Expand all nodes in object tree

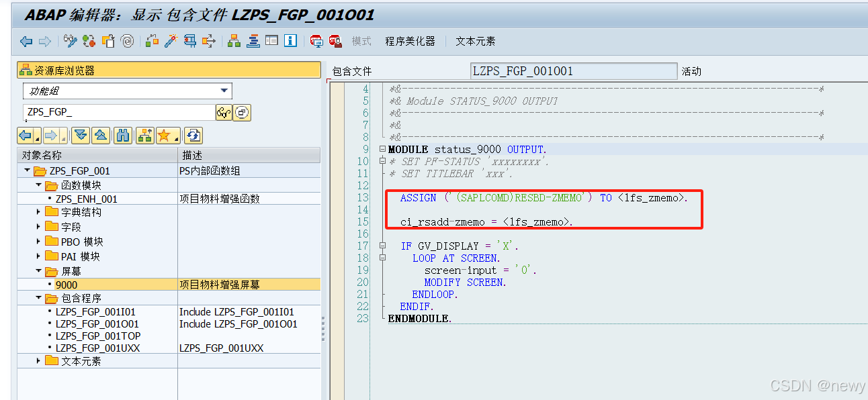(x=81, y=136)
